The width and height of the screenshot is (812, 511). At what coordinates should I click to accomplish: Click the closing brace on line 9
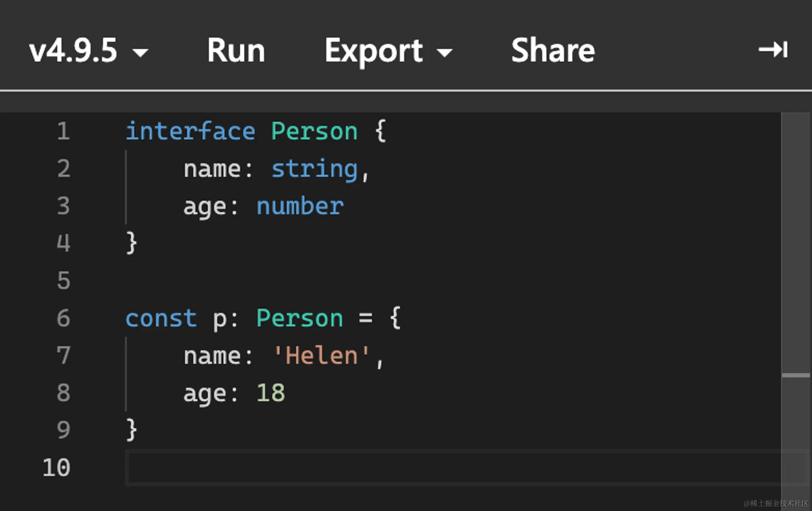[132, 429]
